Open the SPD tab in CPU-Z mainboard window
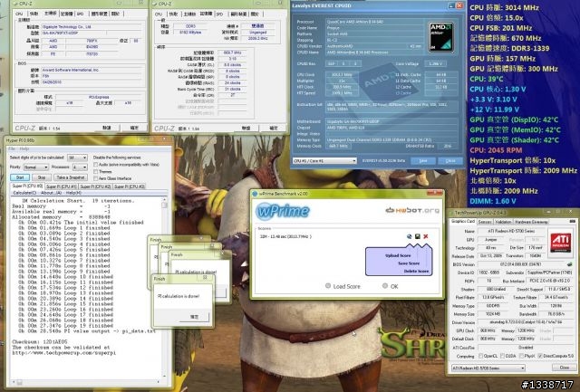The height and width of the screenshot is (392, 580). 80,14
